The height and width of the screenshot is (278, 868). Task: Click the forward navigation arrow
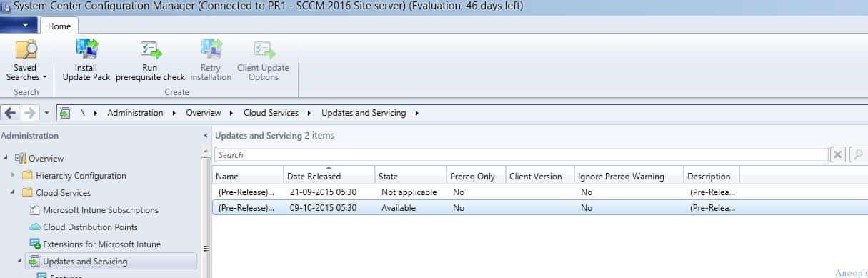[x=29, y=113]
